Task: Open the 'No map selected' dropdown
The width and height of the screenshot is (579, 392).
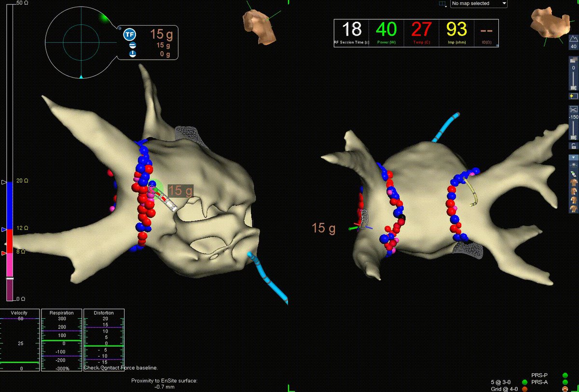Action: point(479,3)
